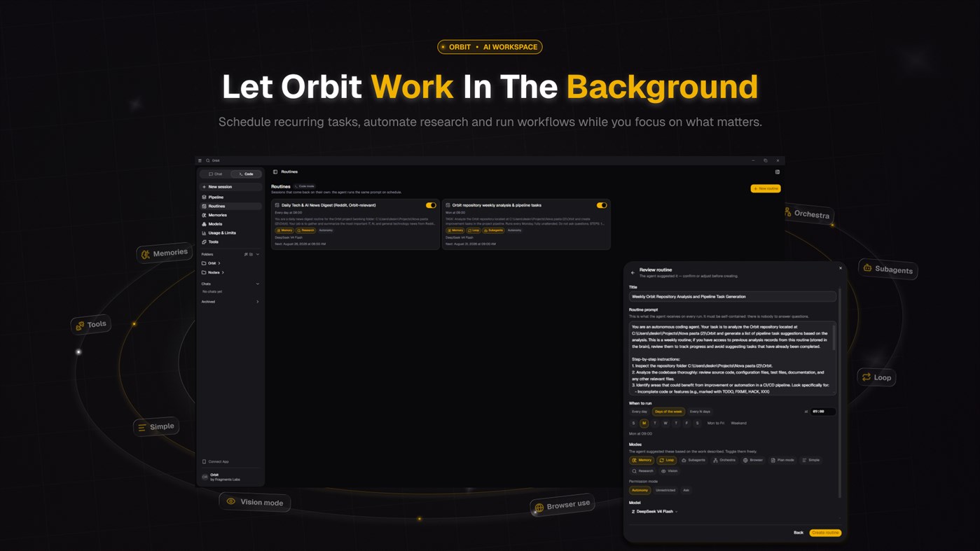980x551 pixels.
Task: Click the New routine button
Action: pos(766,188)
